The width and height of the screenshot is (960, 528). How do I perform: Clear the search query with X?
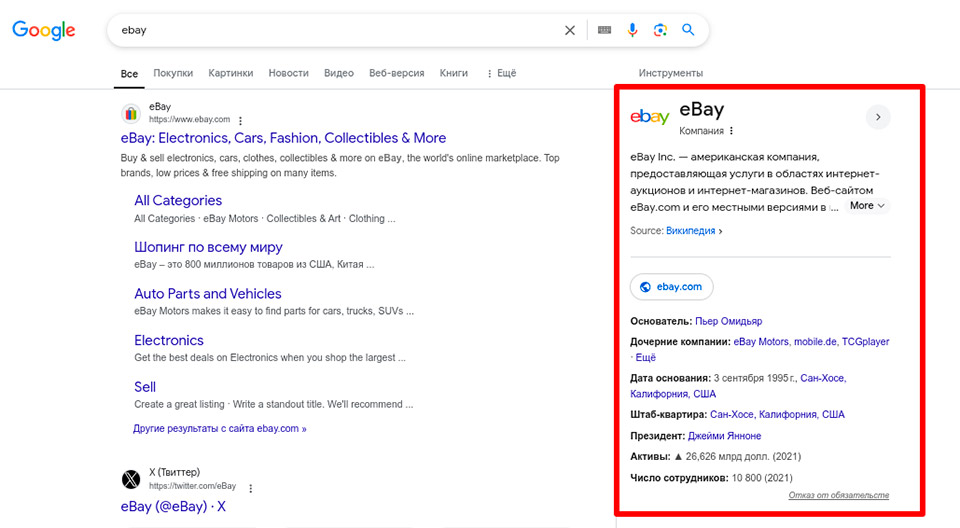click(569, 30)
